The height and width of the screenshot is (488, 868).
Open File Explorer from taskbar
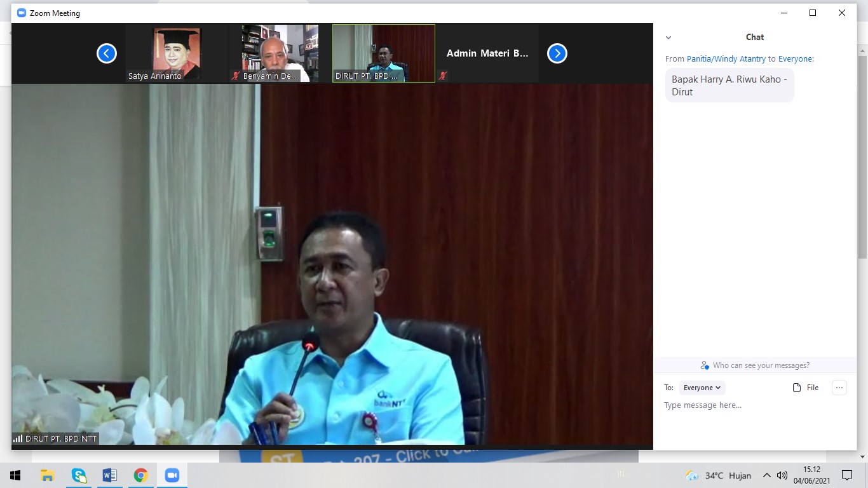[47, 475]
